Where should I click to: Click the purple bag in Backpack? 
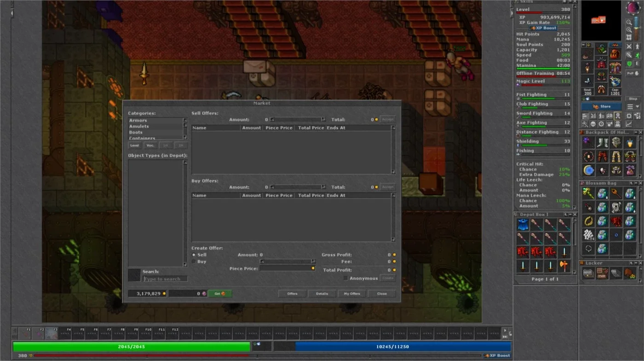pyautogui.click(x=630, y=170)
